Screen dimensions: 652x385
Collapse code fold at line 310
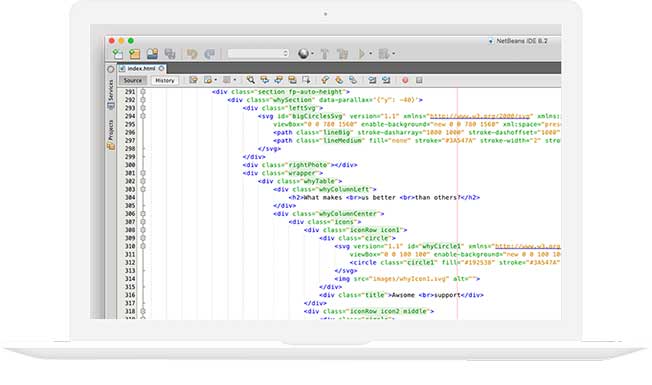pos(143,246)
